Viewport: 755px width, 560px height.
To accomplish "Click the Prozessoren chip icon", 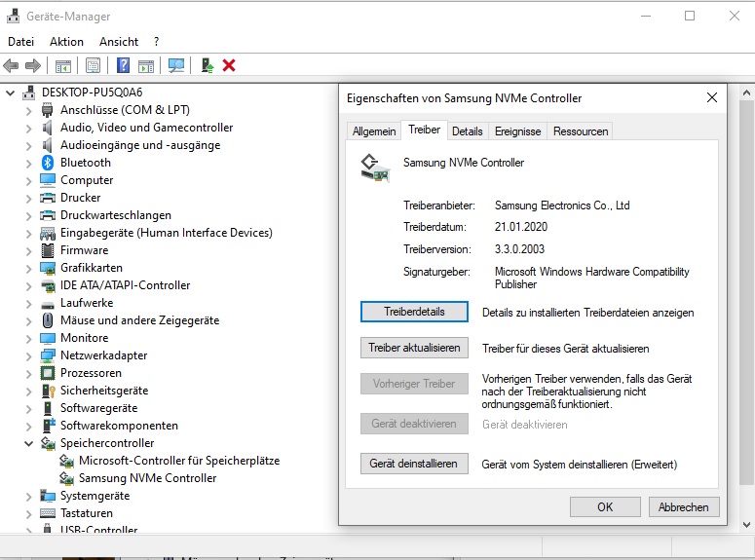I will (x=48, y=373).
